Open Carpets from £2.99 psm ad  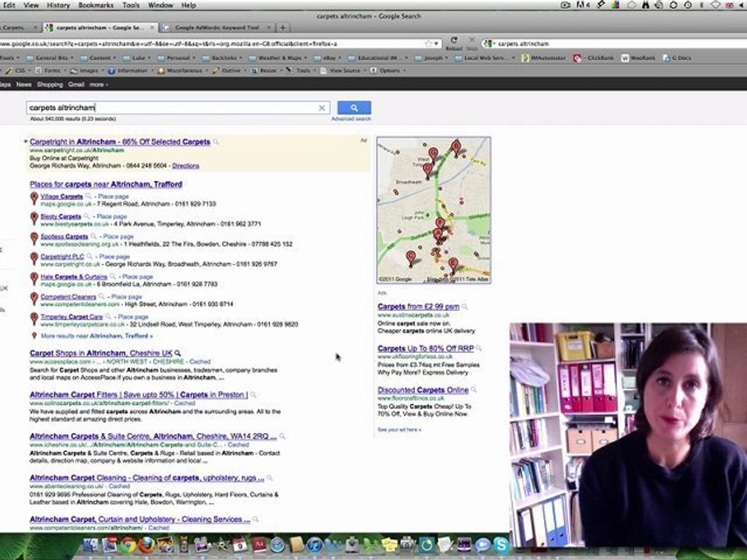419,306
